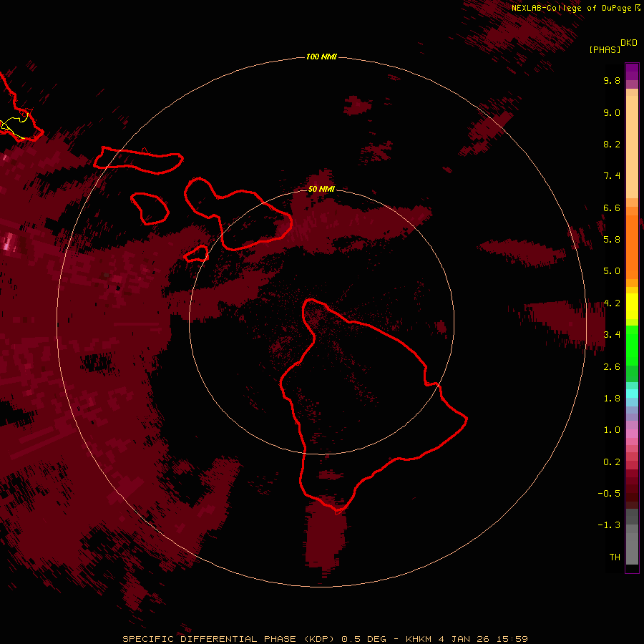
Task: Click the -1.3 scale value
Action: coord(609,525)
